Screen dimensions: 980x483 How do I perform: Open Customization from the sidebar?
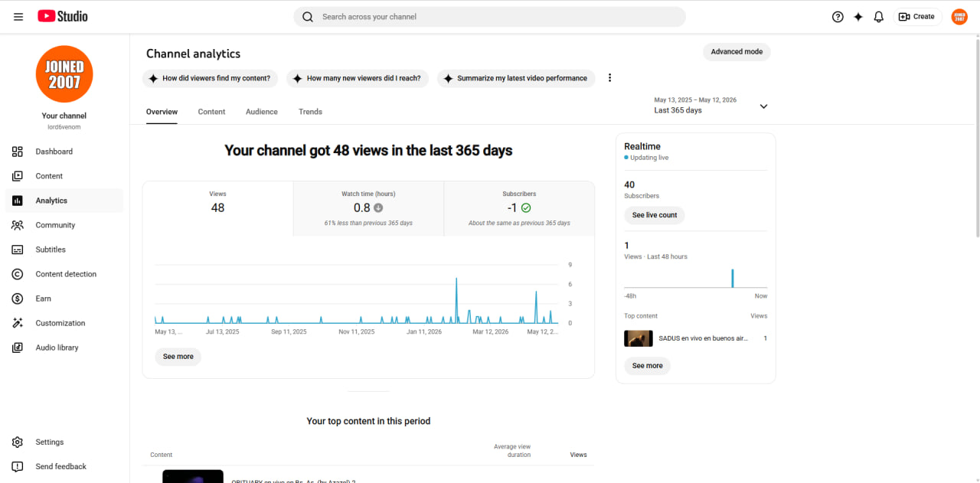pos(64,323)
